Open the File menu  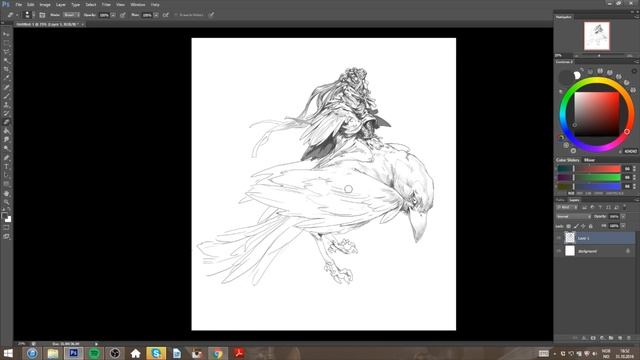point(18,4)
